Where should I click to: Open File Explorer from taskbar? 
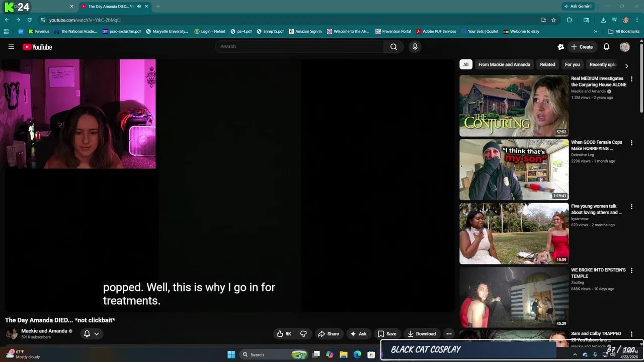click(x=344, y=354)
